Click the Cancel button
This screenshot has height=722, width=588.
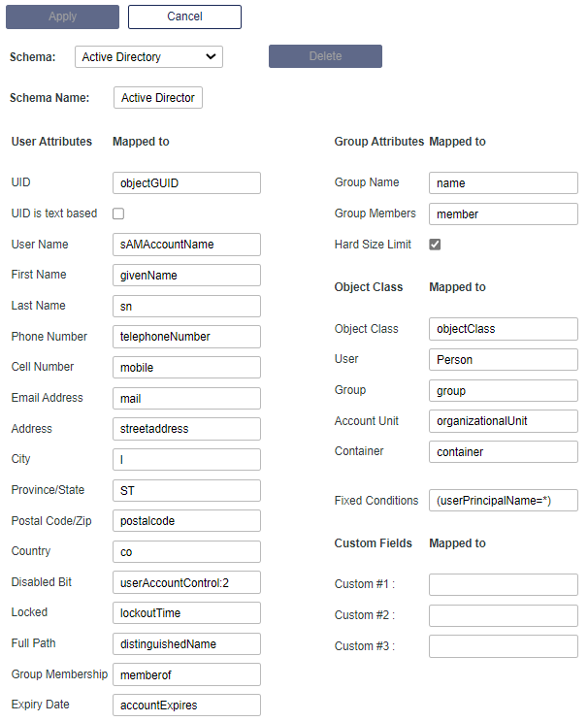[x=184, y=16]
